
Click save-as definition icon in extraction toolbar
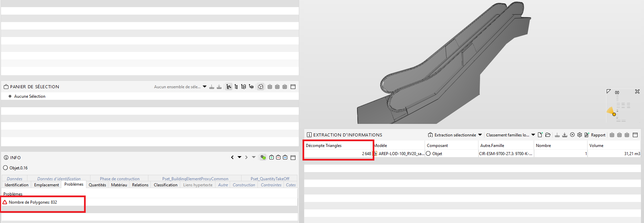pyautogui.click(x=565, y=135)
